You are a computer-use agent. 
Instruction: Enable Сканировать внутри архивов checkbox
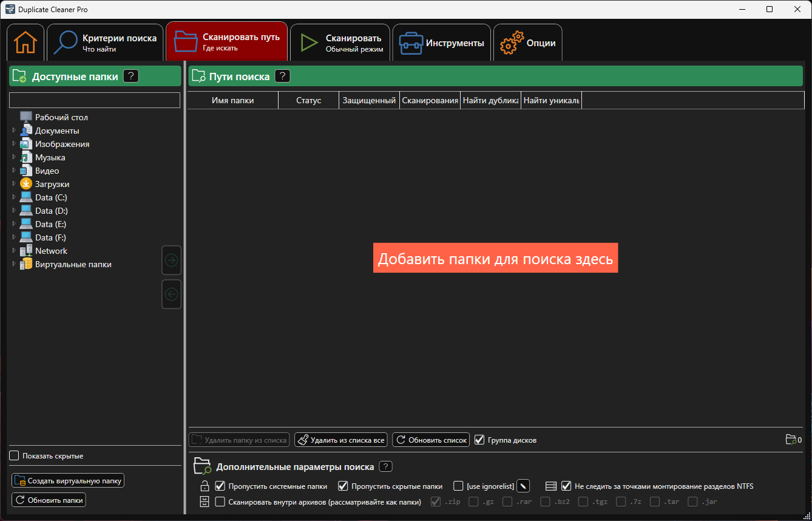pos(220,502)
